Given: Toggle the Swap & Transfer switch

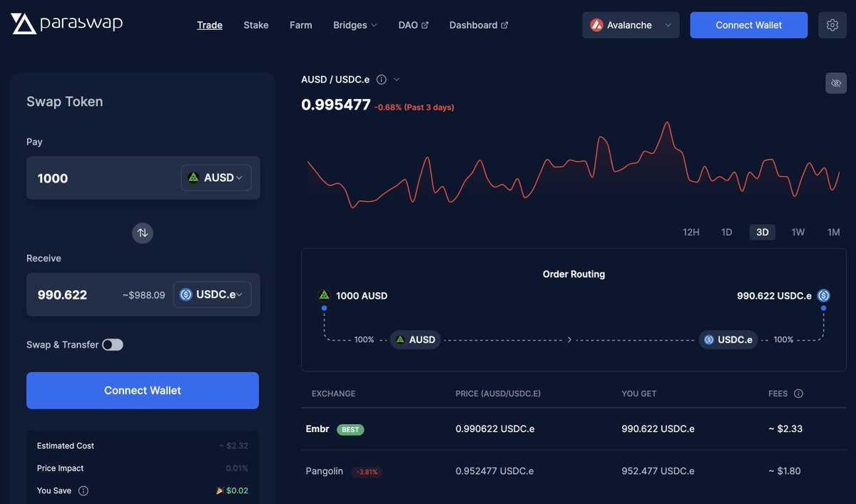Looking at the screenshot, I should click(x=113, y=345).
